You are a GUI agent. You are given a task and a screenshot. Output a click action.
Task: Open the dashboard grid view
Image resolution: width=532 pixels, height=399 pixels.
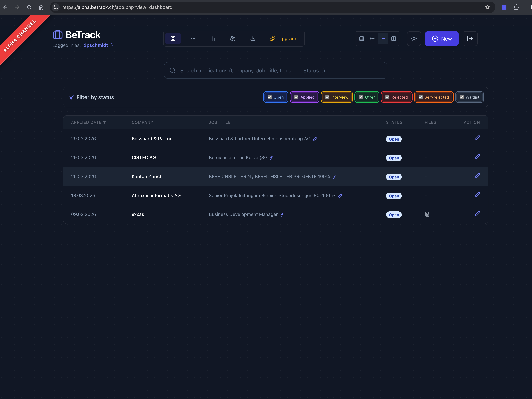[x=173, y=39]
